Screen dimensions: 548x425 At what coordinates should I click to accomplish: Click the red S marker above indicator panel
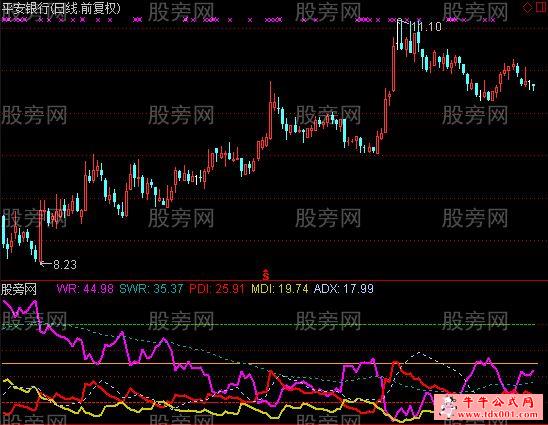[x=266, y=275]
